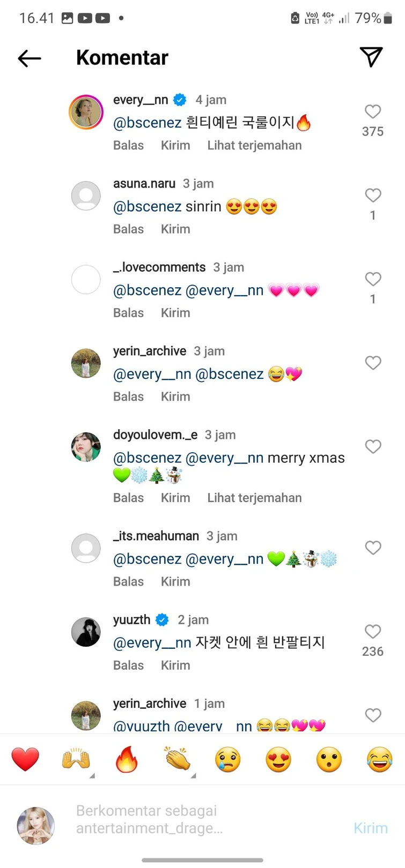Viewport: 405px width, 868px height.
Task: Open doyoulovem._e's profile picture
Action: click(86, 447)
